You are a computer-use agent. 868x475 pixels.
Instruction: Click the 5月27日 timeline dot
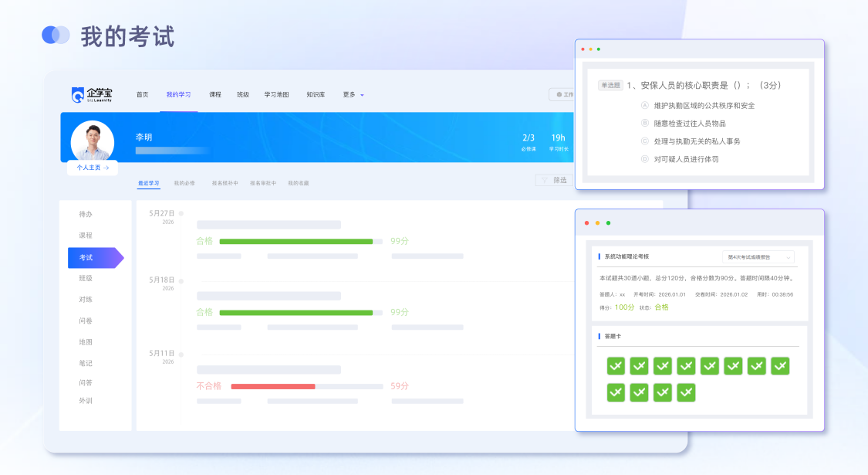[181, 213]
